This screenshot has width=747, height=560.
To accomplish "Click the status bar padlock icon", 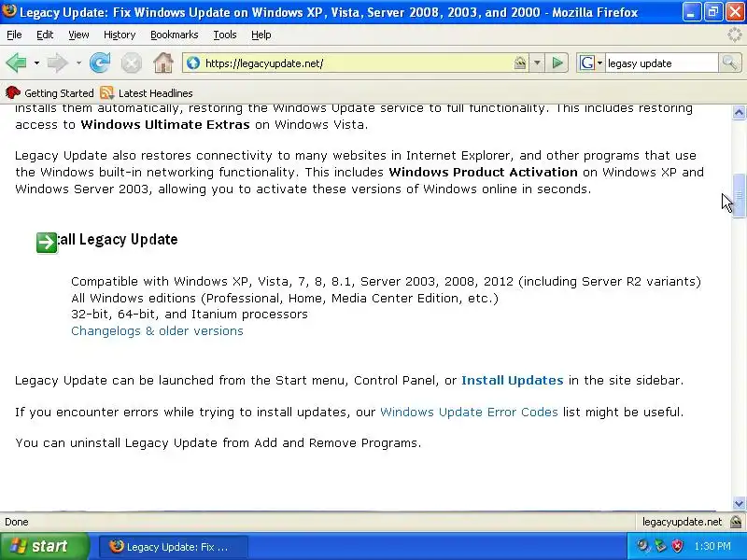I will click(x=737, y=522).
